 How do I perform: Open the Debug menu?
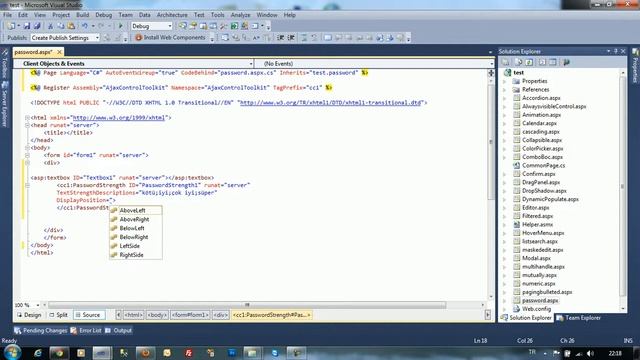click(104, 15)
